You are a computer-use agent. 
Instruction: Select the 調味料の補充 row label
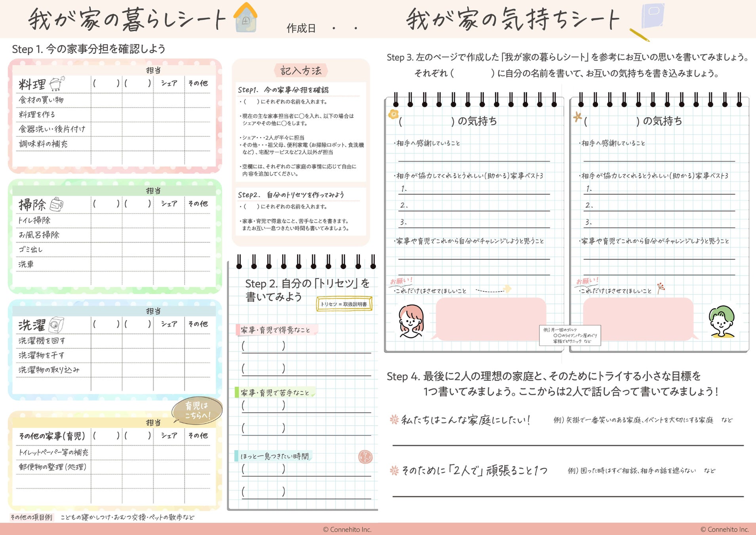pos(43,144)
